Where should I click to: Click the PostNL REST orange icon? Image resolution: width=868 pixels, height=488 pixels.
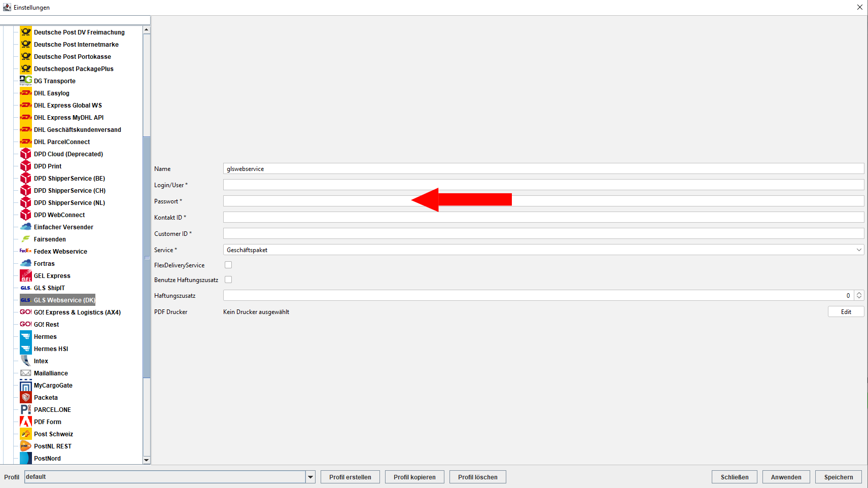[x=26, y=446]
